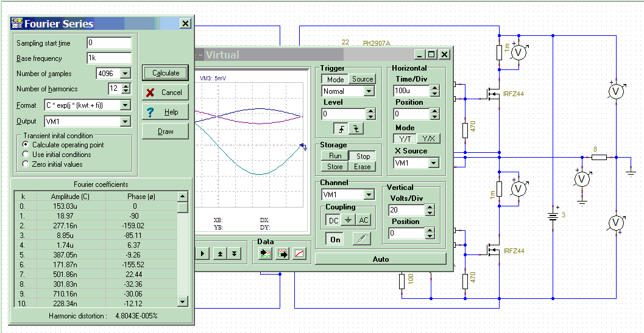Increase Time/Div with its up arrow

pyautogui.click(x=435, y=88)
